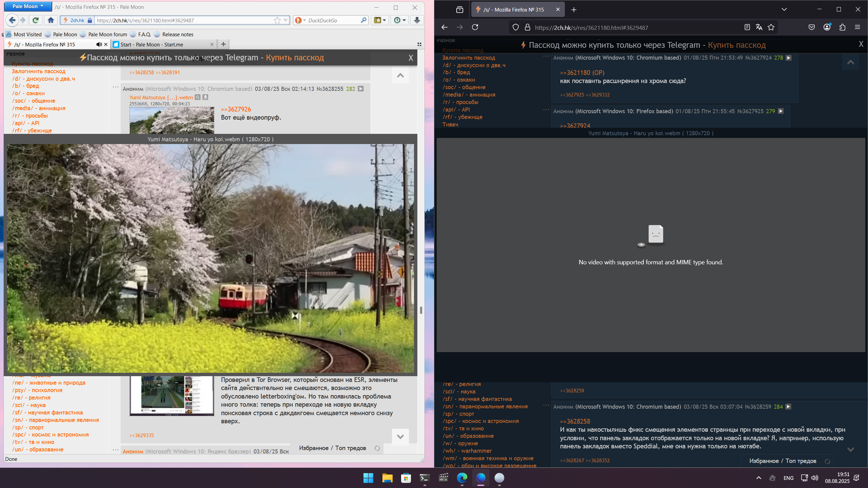Click Купить пасскод link in Pale Moon banner
The image size is (868, 488).
coord(295,58)
